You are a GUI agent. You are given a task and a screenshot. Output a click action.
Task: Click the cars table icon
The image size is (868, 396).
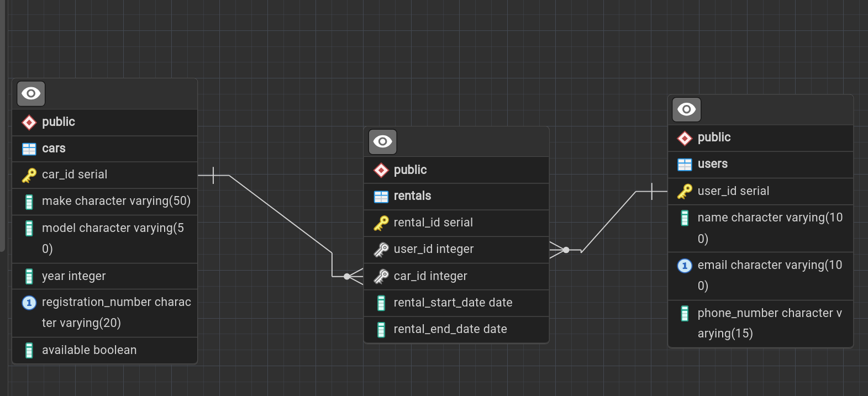click(x=29, y=149)
